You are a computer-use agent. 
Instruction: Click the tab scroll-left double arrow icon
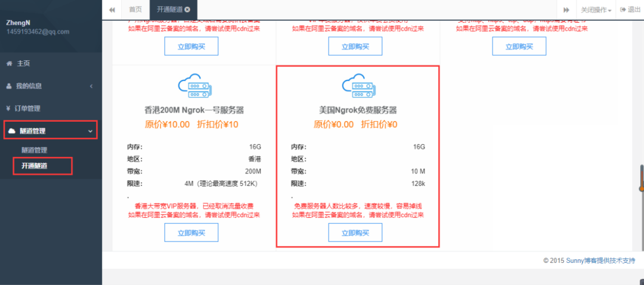tap(112, 10)
